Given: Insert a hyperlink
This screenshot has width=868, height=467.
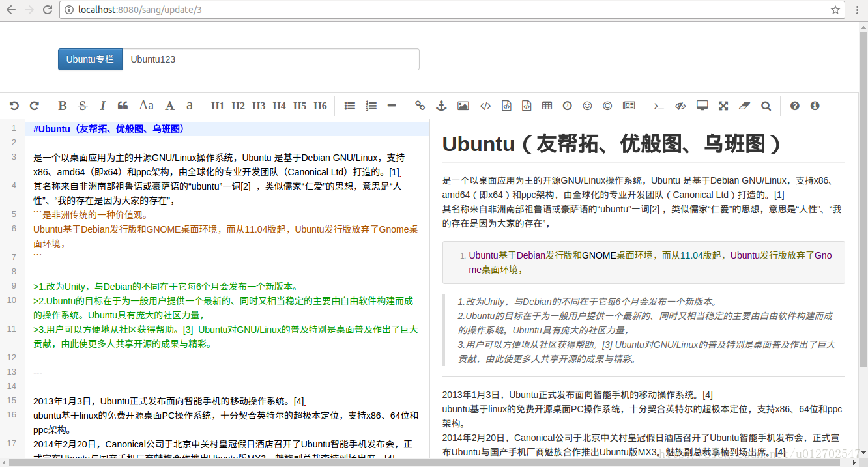Looking at the screenshot, I should tap(420, 106).
